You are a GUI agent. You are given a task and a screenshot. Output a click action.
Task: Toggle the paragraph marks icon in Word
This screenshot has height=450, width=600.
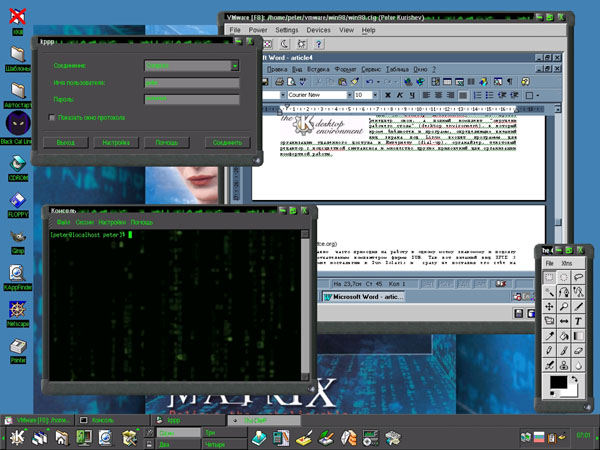point(510,82)
